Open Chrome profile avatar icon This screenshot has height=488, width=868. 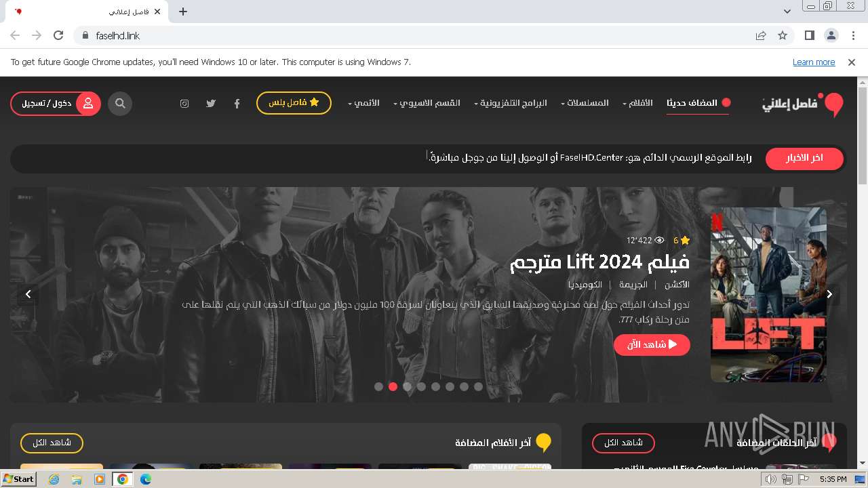point(831,35)
